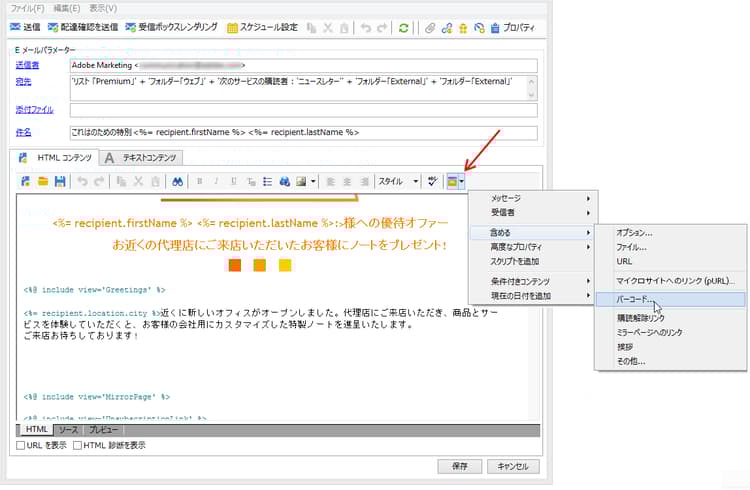Click the personalization field icon
The width and height of the screenshot is (750, 490).
(x=452, y=181)
